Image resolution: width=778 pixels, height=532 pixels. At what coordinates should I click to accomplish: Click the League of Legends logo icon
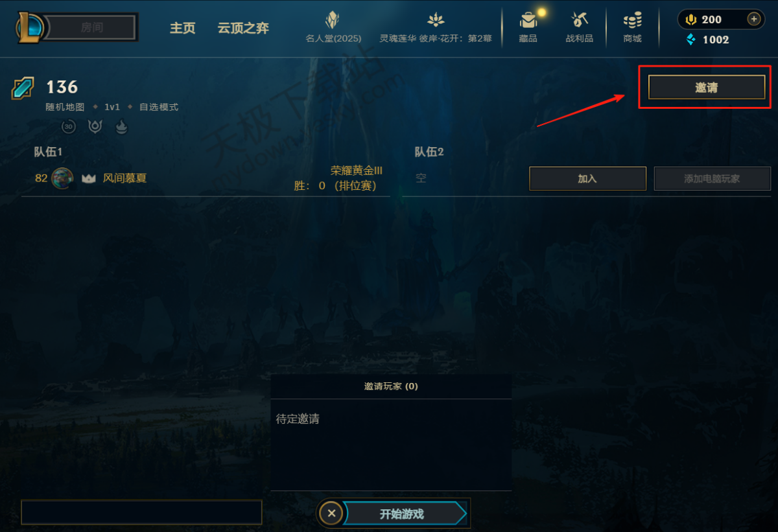tap(30, 27)
